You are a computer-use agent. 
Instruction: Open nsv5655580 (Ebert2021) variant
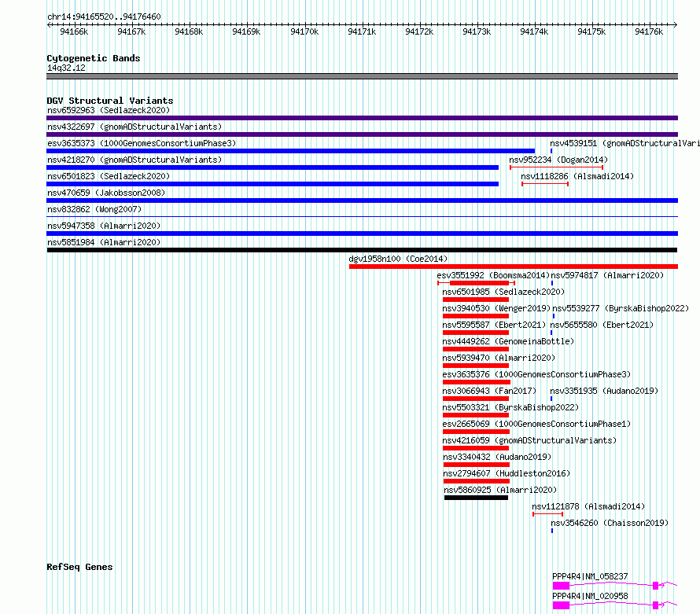(602, 325)
